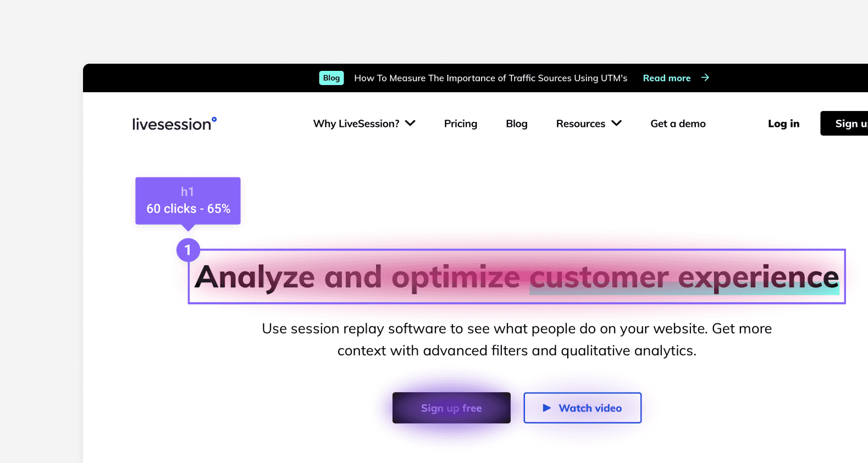Open the Why LiveSession? menu

(356, 124)
